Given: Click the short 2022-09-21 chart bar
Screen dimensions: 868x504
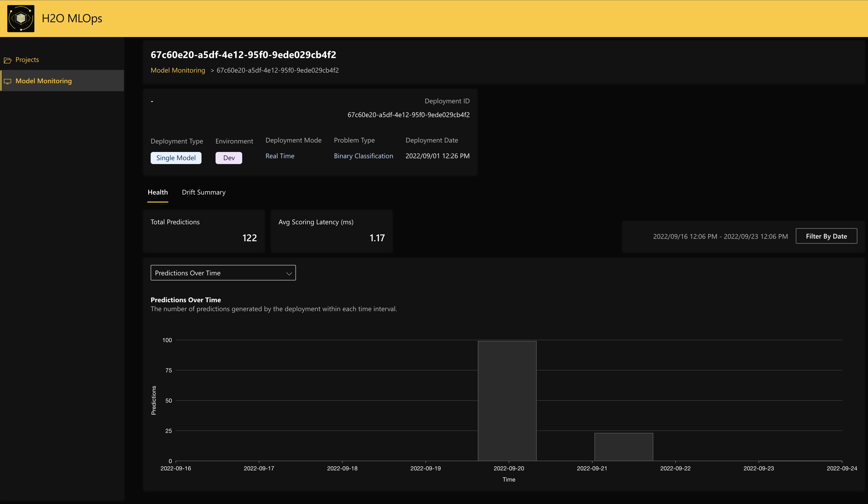Looking at the screenshot, I should click(x=624, y=447).
